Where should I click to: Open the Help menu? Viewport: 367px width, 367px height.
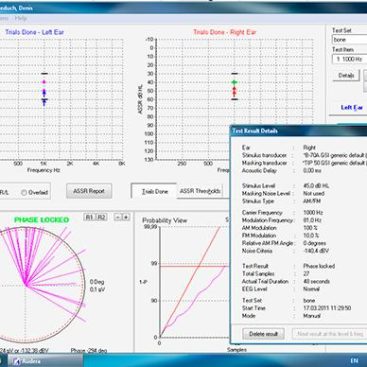[x=21, y=18]
